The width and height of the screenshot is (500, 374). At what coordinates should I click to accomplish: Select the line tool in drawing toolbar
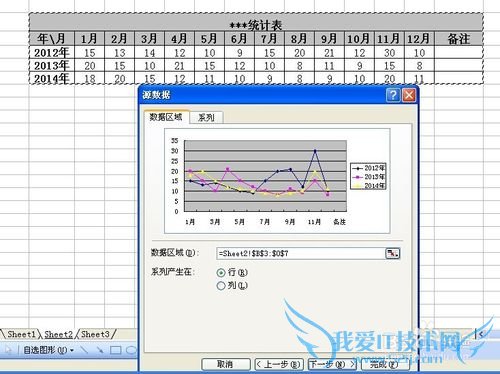click(84, 350)
